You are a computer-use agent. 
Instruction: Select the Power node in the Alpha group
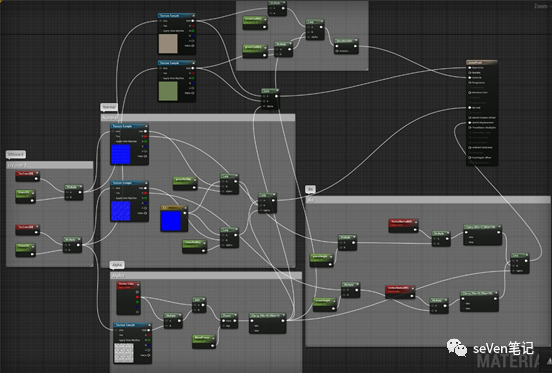tap(229, 320)
